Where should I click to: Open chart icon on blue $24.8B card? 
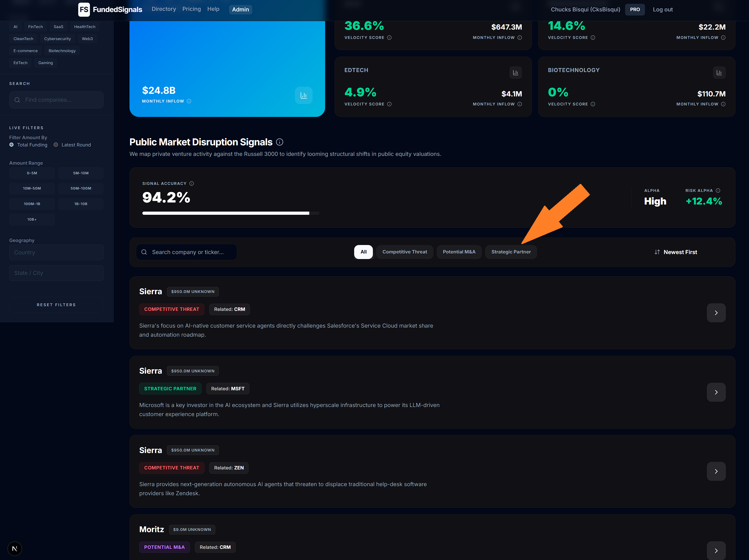coord(303,95)
